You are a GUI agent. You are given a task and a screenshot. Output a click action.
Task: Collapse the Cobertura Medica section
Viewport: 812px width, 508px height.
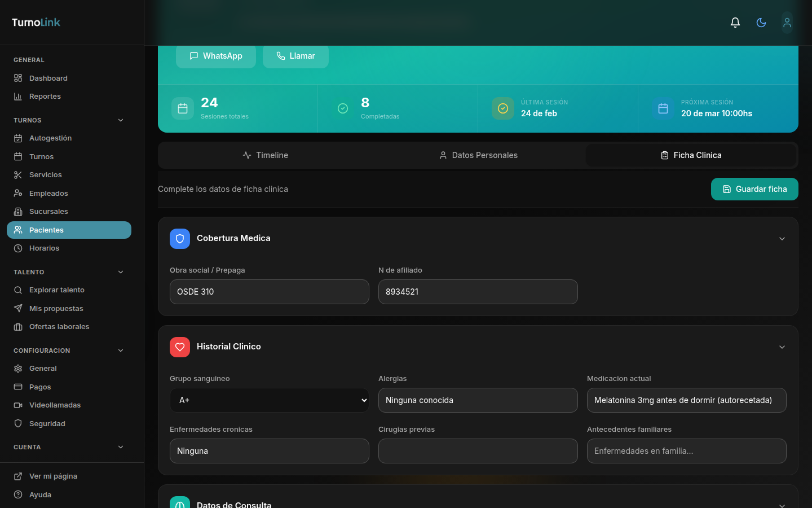(x=782, y=238)
